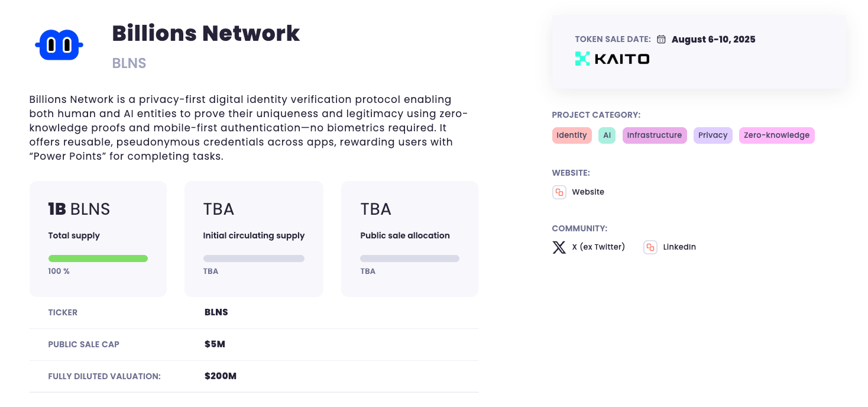Click the LinkedIn chain-link icon
This screenshot has height=407, width=868.
[650, 247]
